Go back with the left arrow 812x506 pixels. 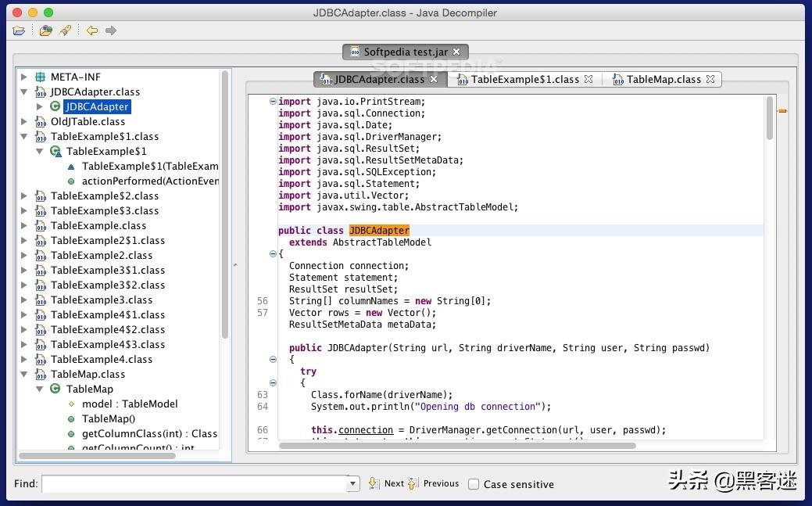click(x=92, y=31)
